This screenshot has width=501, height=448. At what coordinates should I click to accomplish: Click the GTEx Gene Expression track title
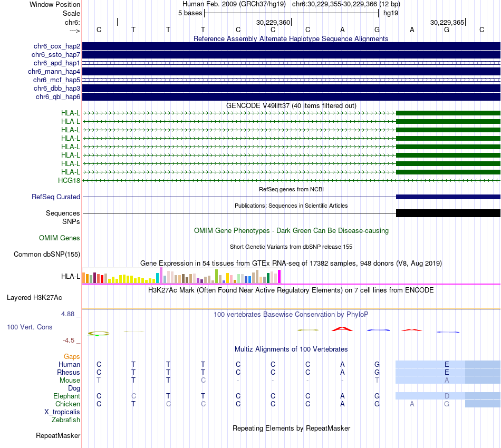point(291,264)
